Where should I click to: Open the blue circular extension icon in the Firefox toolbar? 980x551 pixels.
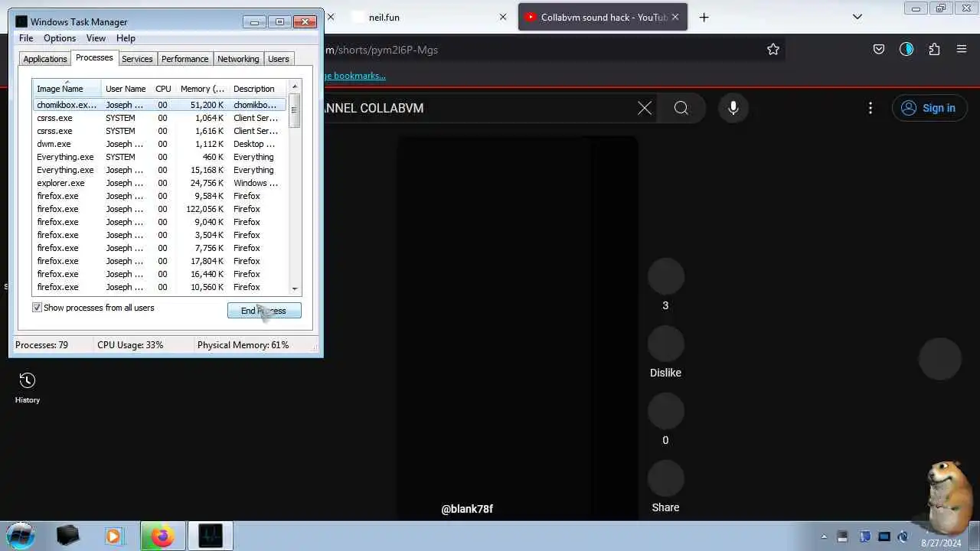906,50
